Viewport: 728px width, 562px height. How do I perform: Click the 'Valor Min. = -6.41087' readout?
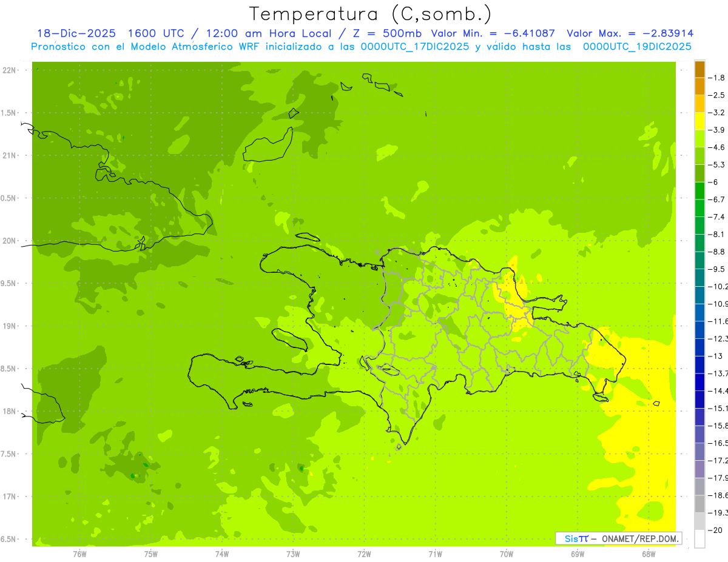point(493,34)
